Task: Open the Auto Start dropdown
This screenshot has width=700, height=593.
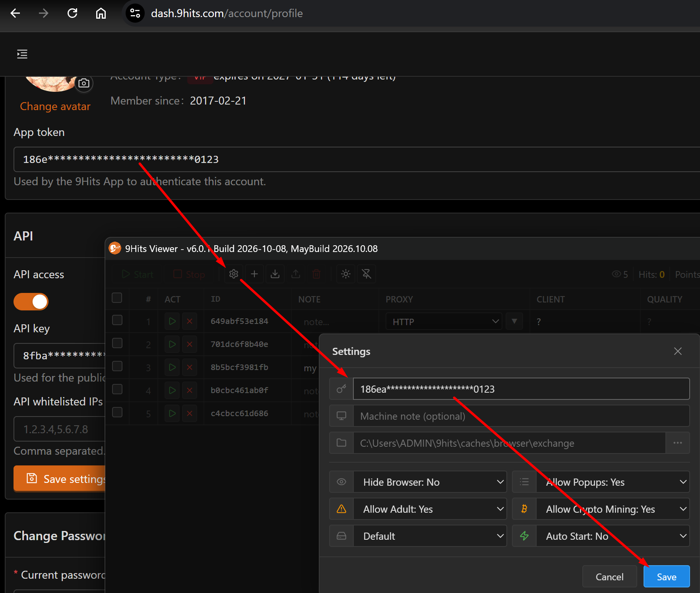Action: tap(613, 536)
